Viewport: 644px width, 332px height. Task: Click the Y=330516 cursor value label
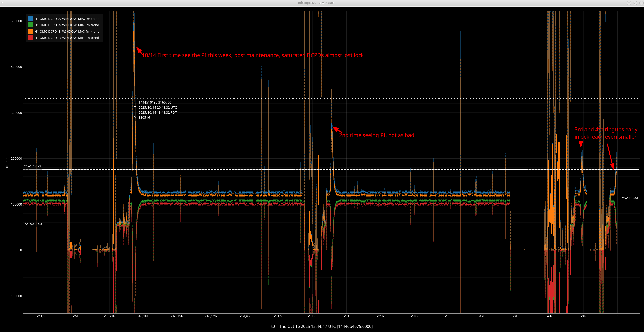click(142, 117)
